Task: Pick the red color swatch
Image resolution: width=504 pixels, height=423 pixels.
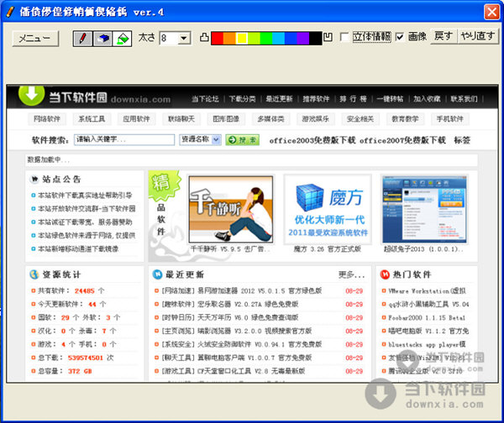Action: [218, 39]
